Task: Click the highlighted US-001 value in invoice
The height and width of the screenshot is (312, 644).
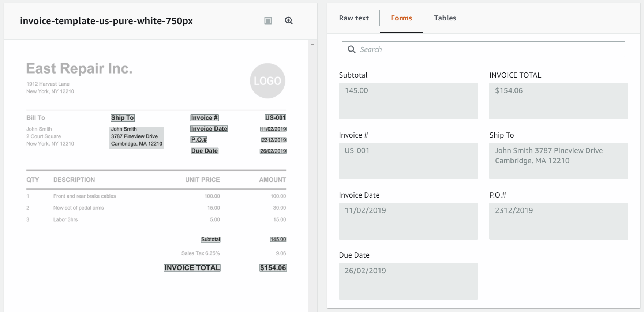Action: coord(276,117)
